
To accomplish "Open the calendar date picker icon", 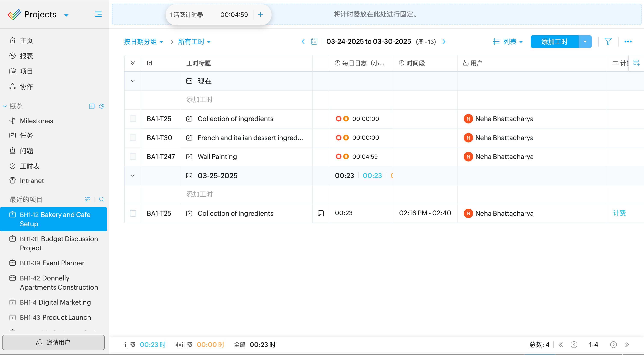I will [x=314, y=41].
